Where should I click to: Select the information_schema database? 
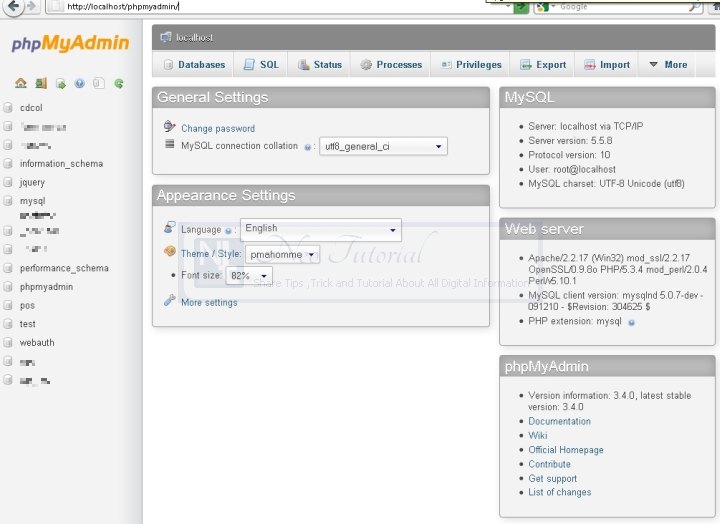tap(62, 164)
